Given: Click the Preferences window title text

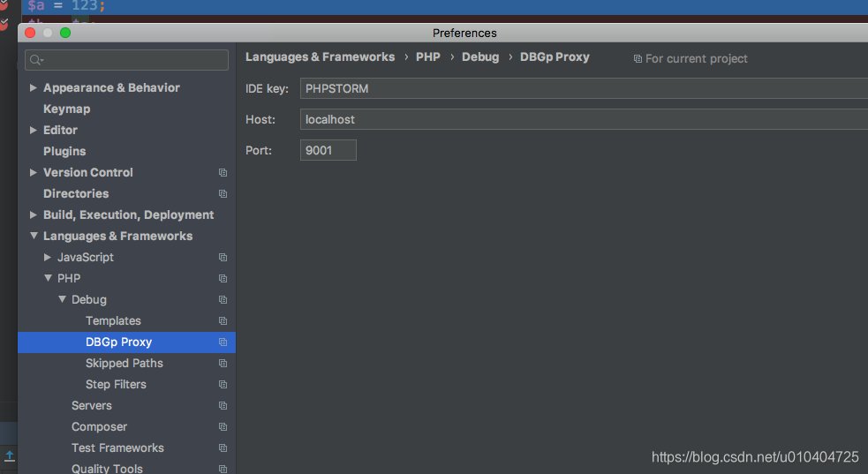Looking at the screenshot, I should click(x=464, y=34).
